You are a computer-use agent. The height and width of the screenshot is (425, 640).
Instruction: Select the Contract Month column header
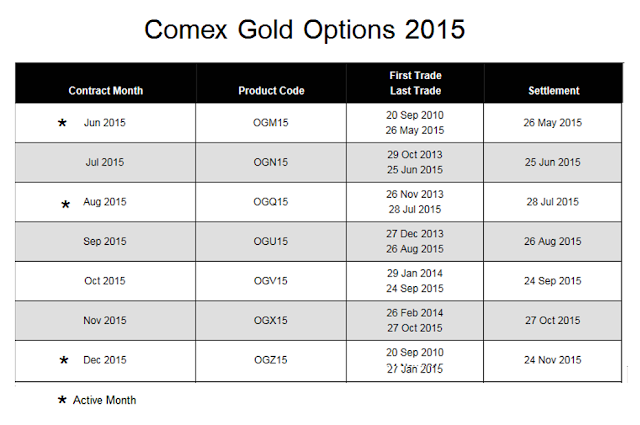tap(106, 91)
